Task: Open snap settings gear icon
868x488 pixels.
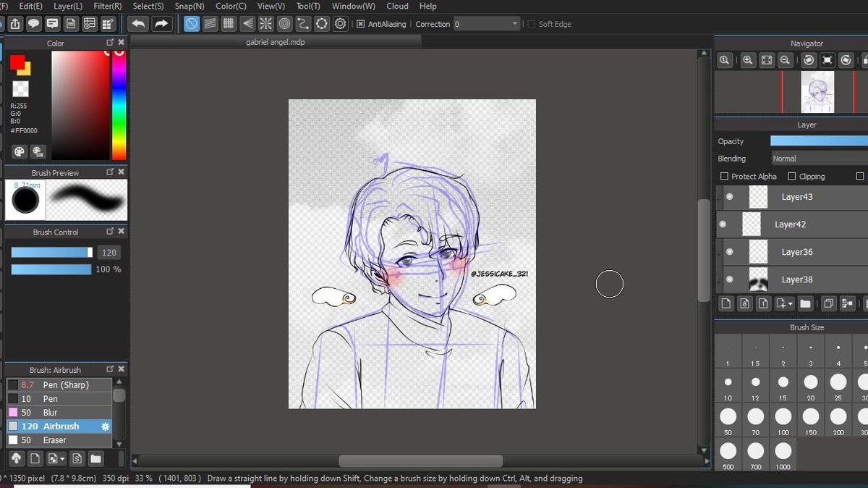Action: [341, 24]
